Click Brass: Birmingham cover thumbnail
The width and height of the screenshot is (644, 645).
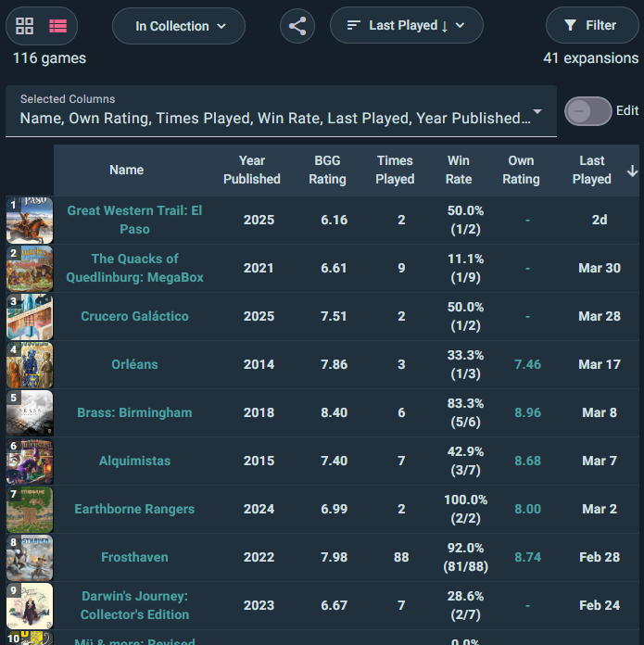(x=30, y=413)
